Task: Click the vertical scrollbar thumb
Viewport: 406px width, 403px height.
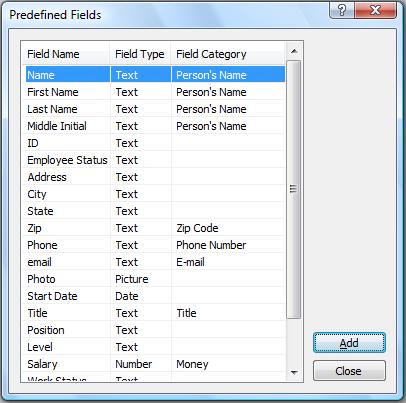Action: (294, 189)
